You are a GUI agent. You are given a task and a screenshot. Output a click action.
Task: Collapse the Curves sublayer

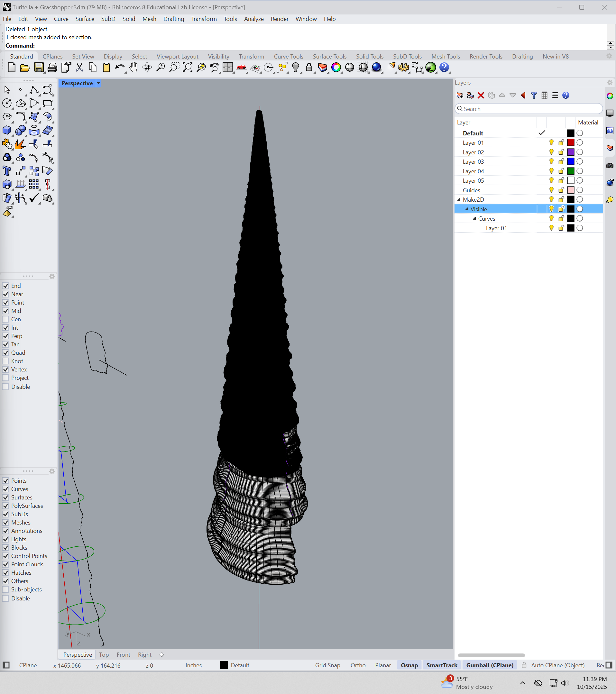(474, 219)
